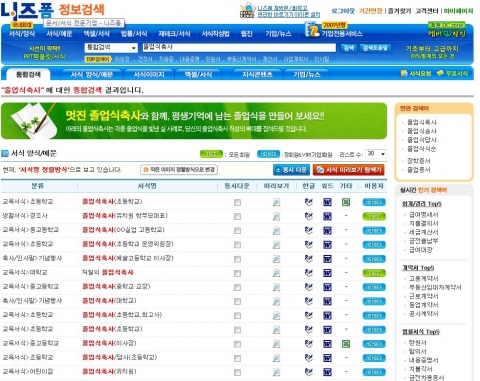The image size is (480, 381).
Task: Download Word file for 졸업식축사(중학교 교장)
Action: point(327,287)
